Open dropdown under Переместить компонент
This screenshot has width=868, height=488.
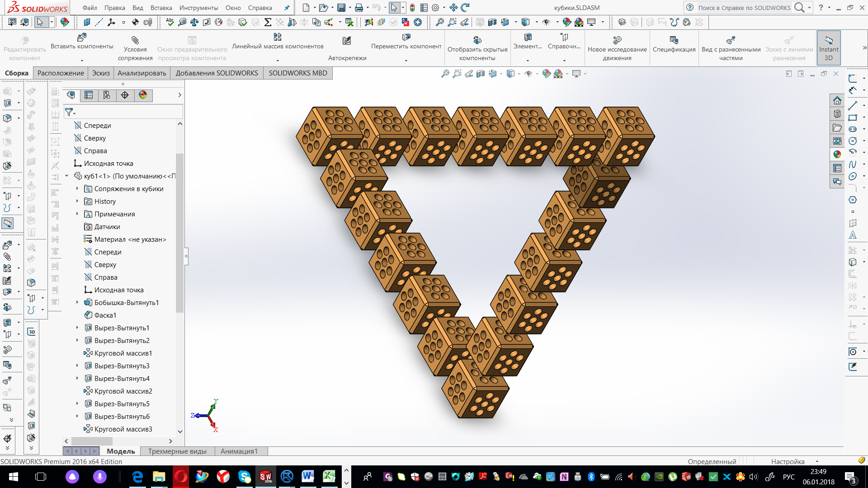point(406,60)
